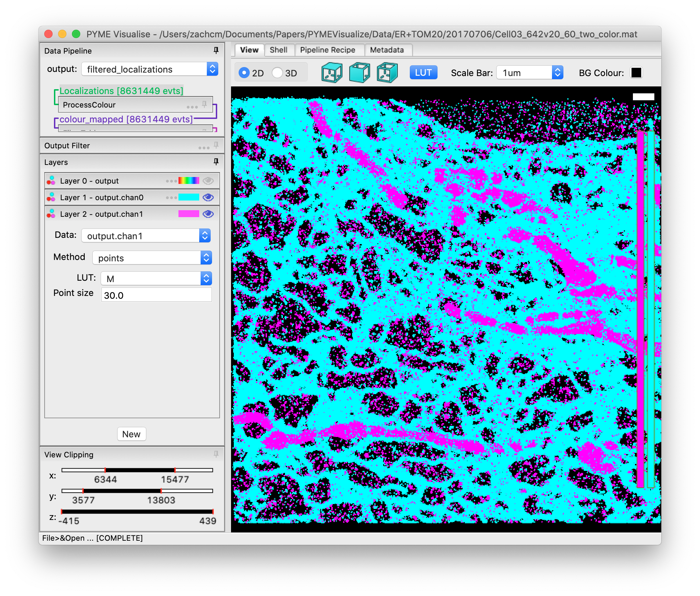700x596 pixels.
Task: Click the Layer 0 colored-dots icon
Action: tap(51, 181)
